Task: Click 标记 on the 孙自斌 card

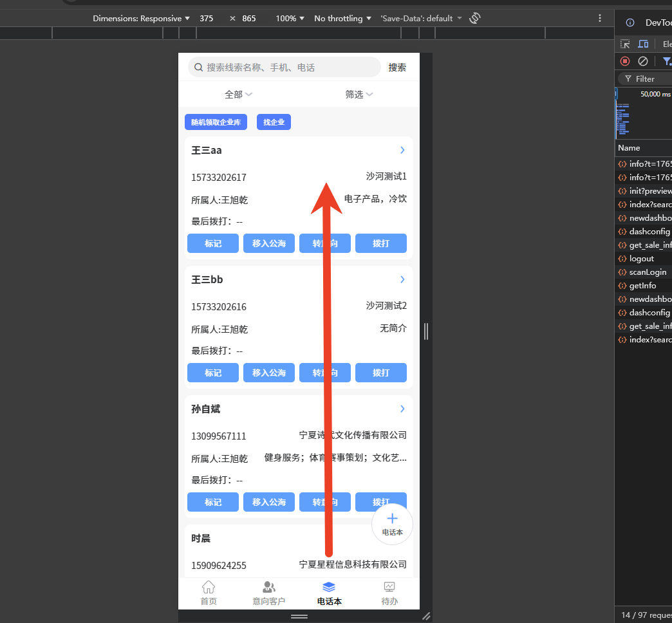Action: click(x=213, y=502)
